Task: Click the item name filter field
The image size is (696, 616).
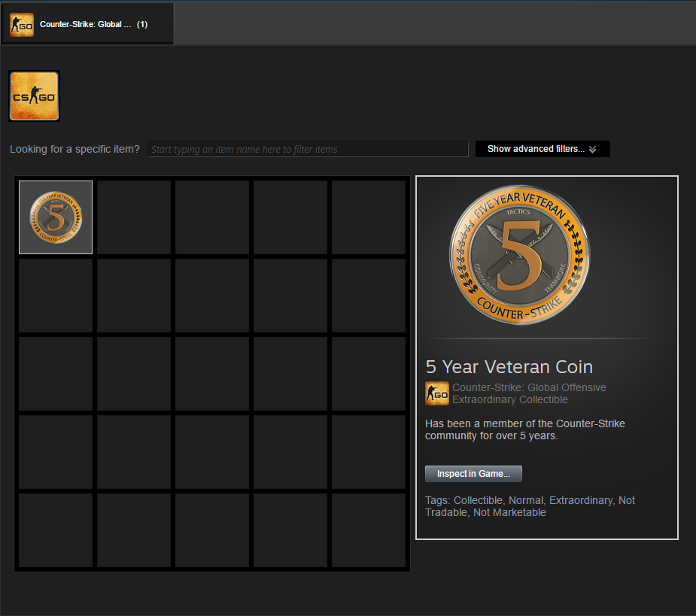Action: pos(308,149)
